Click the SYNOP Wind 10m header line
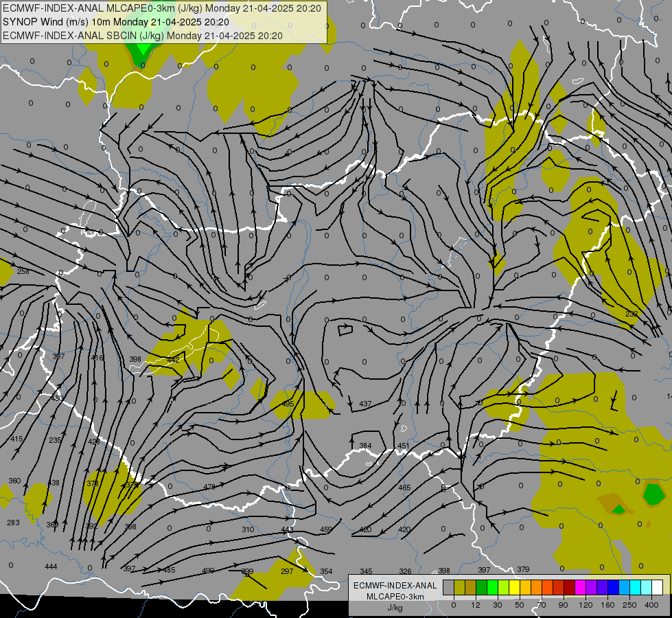Viewport: 672px width, 618px height. tap(116, 22)
